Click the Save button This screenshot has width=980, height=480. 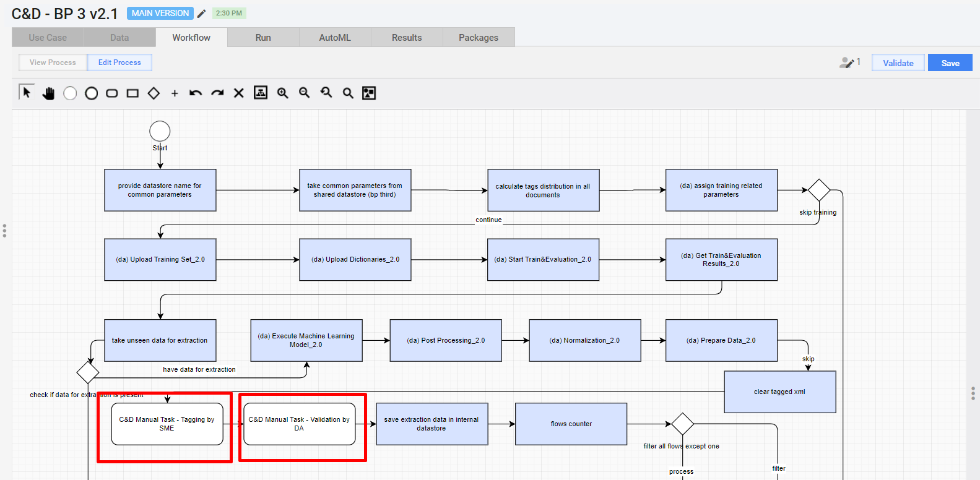coord(950,63)
